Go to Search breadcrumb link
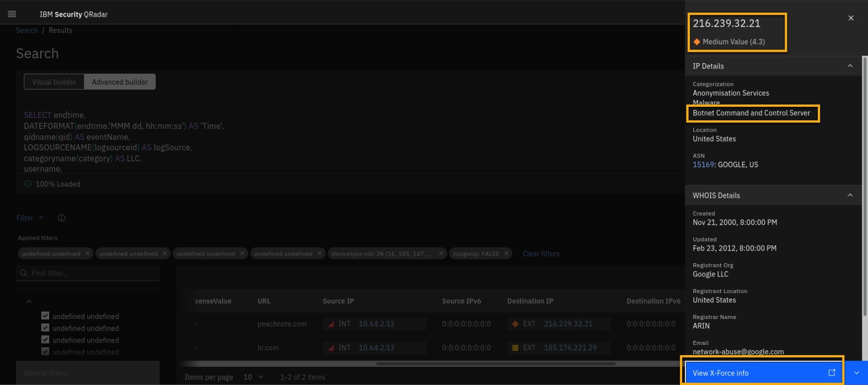 pyautogui.click(x=27, y=30)
